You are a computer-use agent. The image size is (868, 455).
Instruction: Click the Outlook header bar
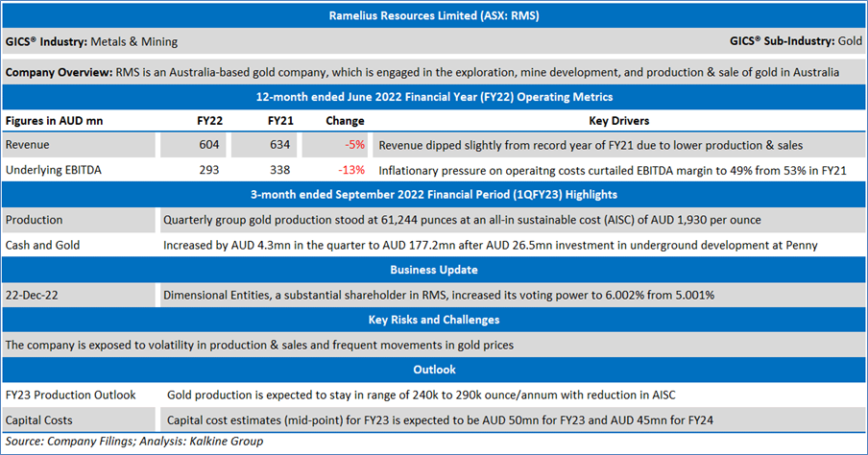pyautogui.click(x=434, y=370)
